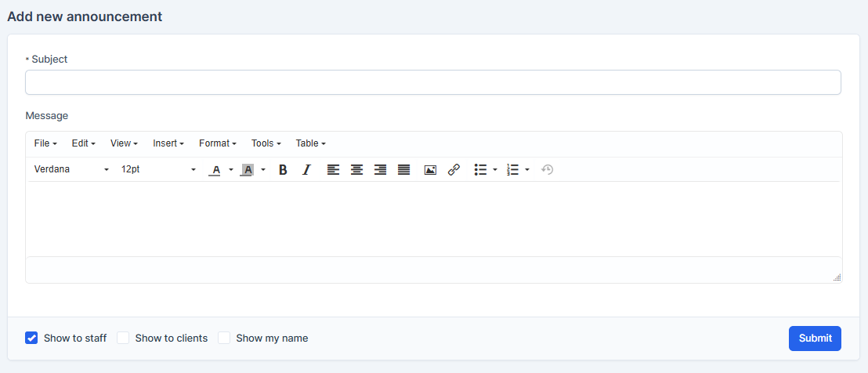The height and width of the screenshot is (373, 868).
Task: Submit the new announcement
Action: 815,338
